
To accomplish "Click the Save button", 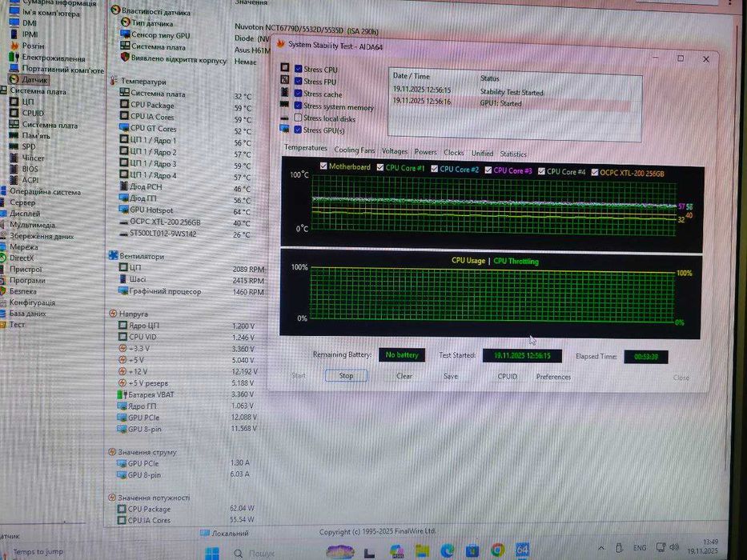I will (x=451, y=376).
